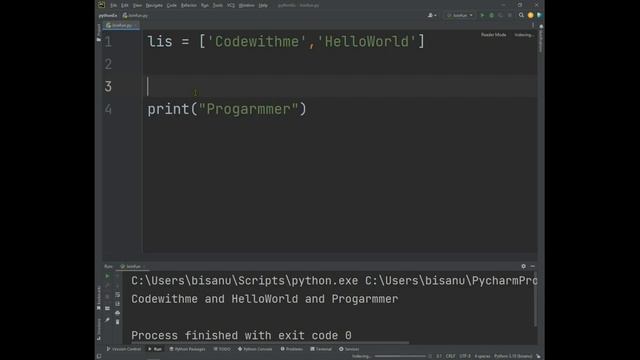This screenshot has height=360, width=640.
Task: Open the user account dropdown icon
Action: click(x=431, y=15)
